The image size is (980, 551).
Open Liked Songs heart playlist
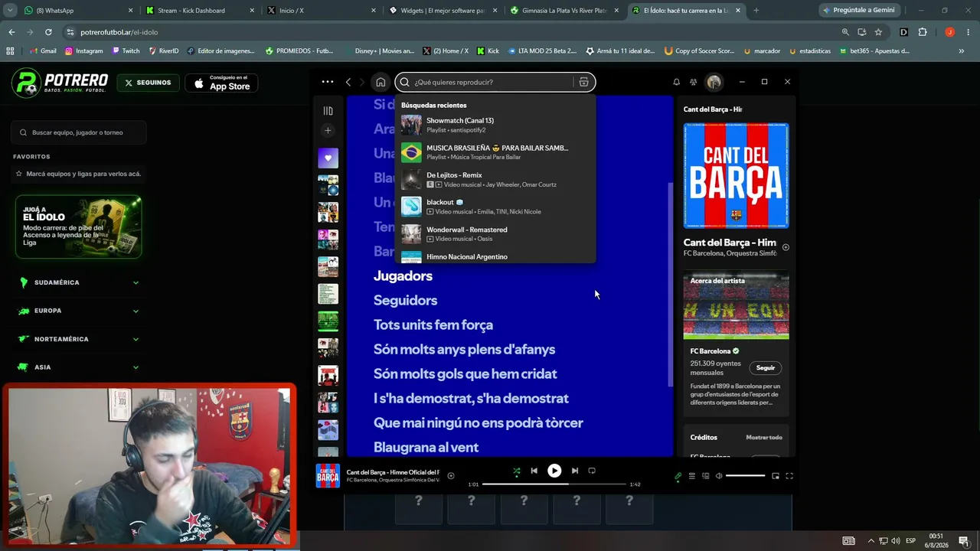coord(328,158)
